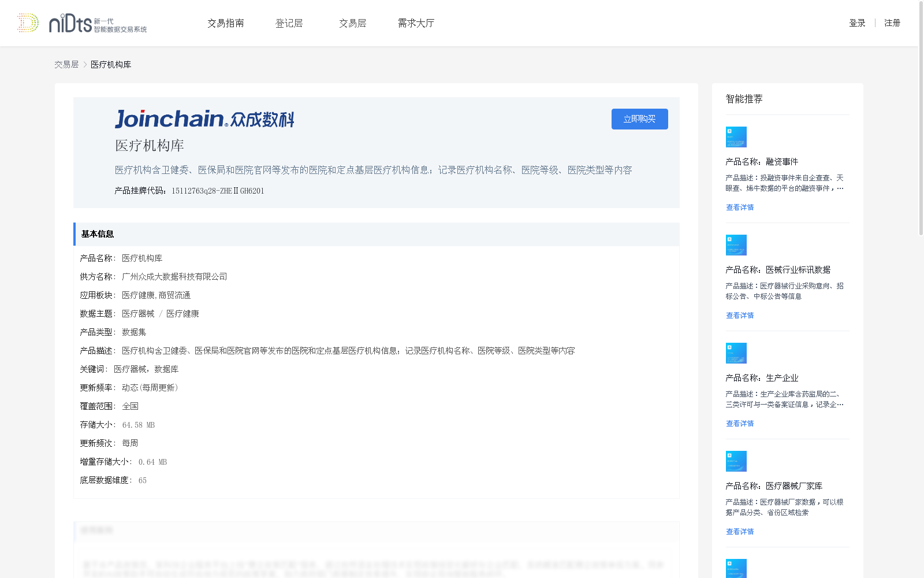Click product name 融资事件
Screen dimensions: 924x578
click(782, 162)
